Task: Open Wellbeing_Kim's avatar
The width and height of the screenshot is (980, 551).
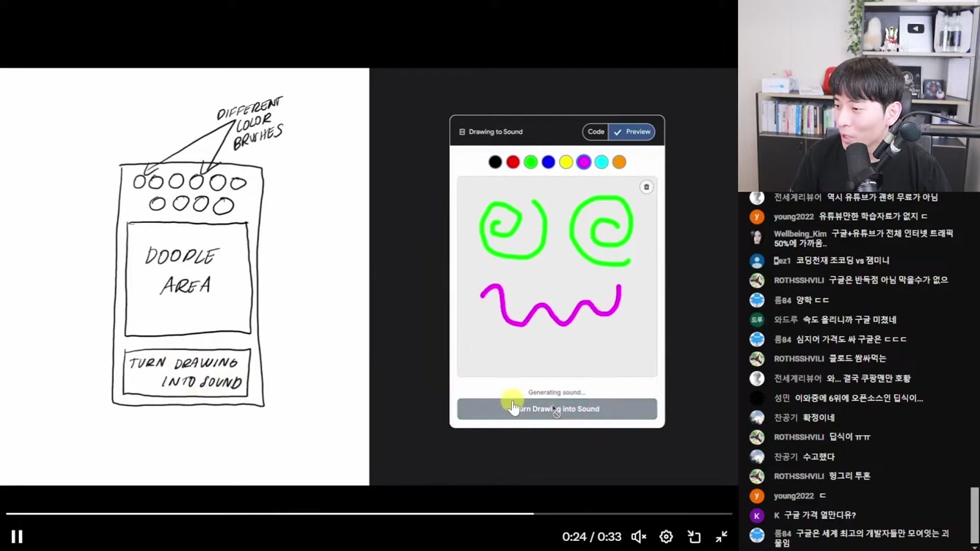Action: [757, 238]
